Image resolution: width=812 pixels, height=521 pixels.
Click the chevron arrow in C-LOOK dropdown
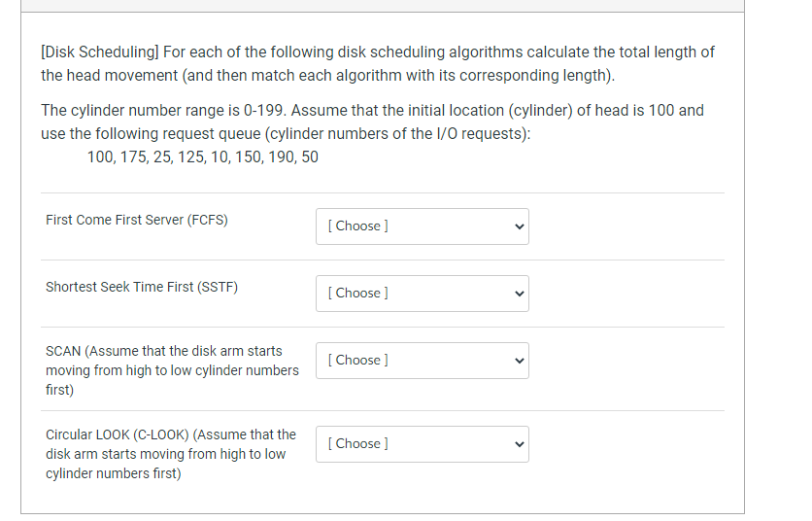pyautogui.click(x=519, y=444)
